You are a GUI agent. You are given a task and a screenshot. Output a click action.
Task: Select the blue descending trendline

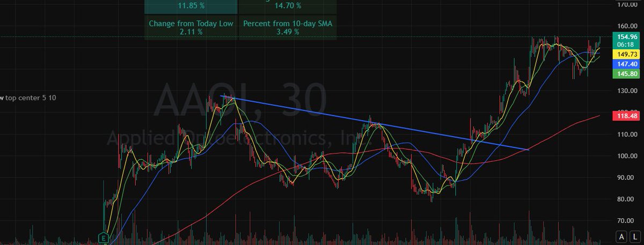(x=376, y=123)
